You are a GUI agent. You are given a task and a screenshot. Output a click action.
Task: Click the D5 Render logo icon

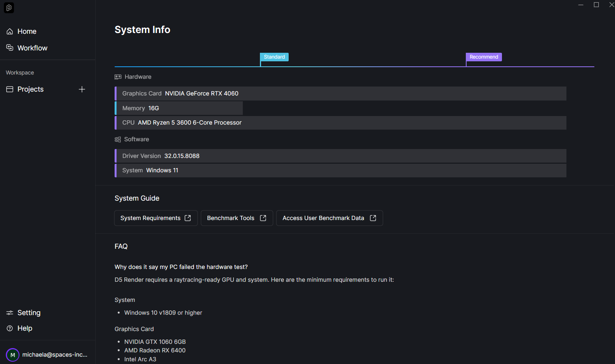[9, 8]
